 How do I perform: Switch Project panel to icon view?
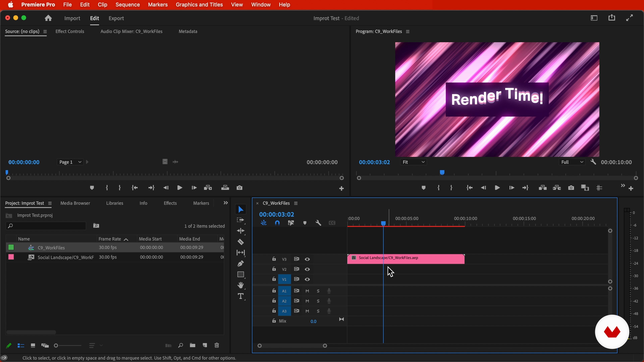pyautogui.click(x=33, y=346)
